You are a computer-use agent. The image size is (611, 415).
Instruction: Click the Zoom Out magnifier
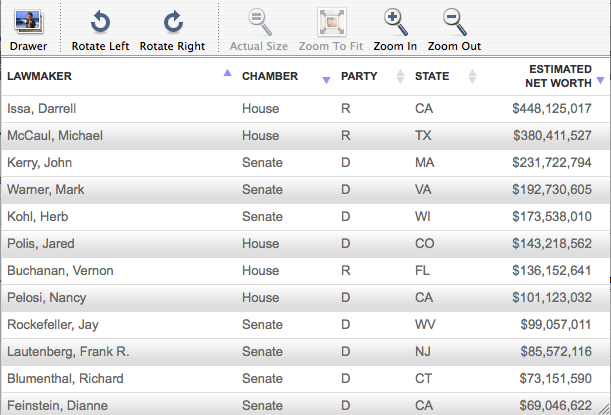point(454,22)
